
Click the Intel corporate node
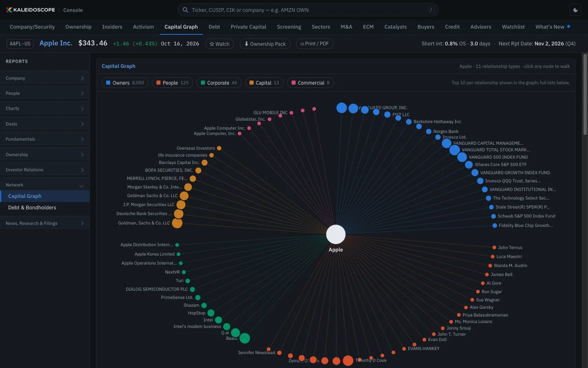(218, 320)
